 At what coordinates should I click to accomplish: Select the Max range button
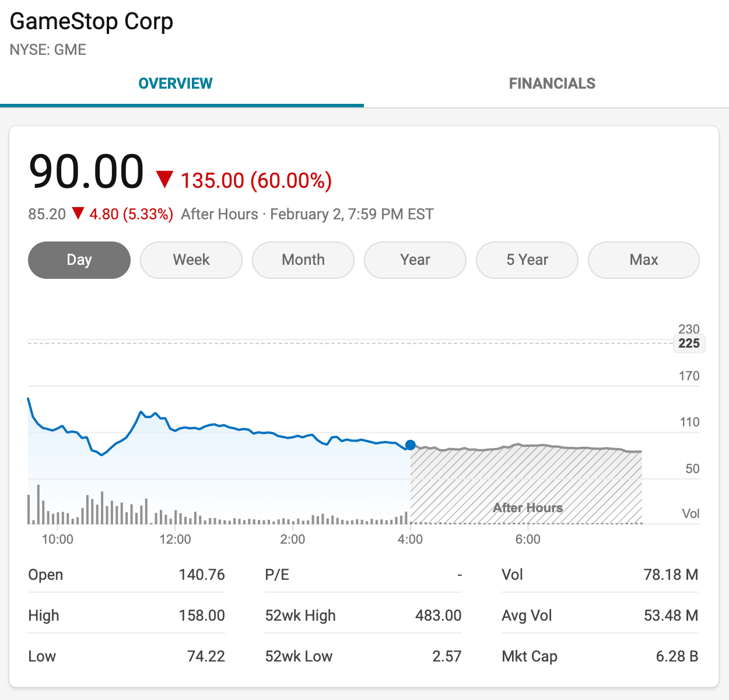pyautogui.click(x=644, y=260)
